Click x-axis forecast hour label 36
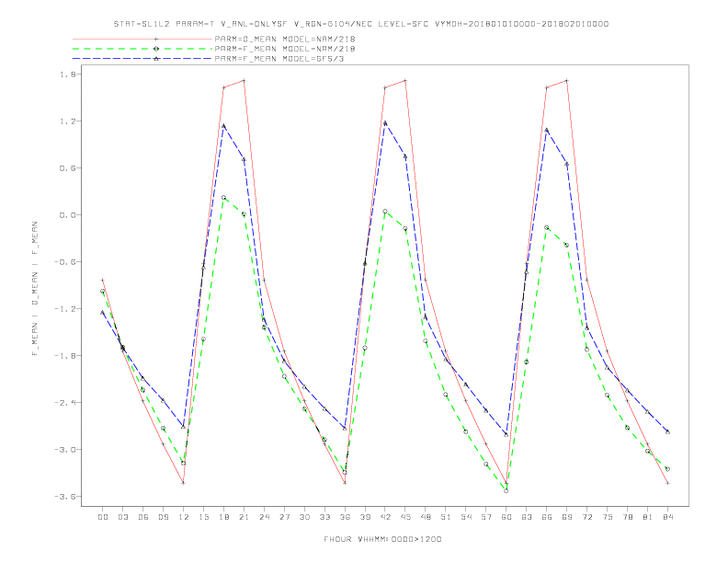 tap(345, 517)
